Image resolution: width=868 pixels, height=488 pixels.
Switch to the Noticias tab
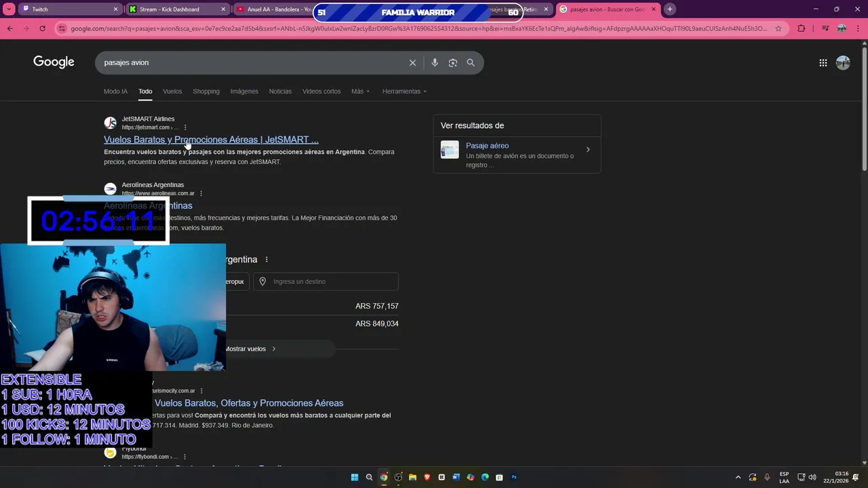tap(280, 91)
